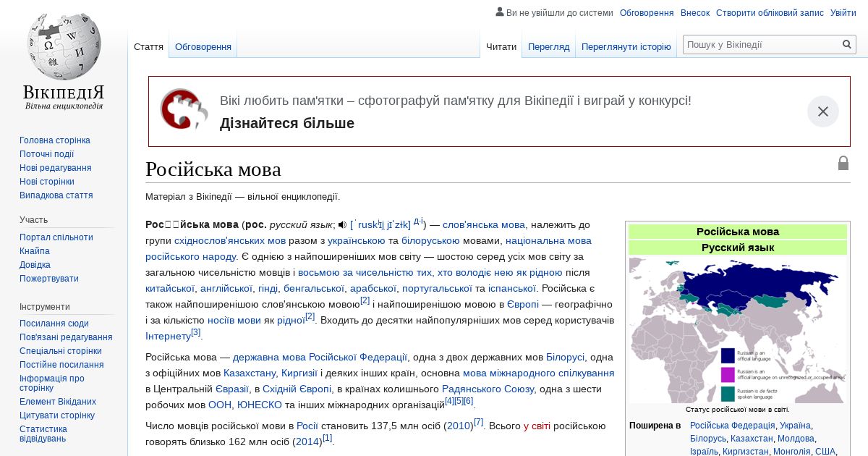Screen dimensions: 868x456
Task: Click Створити обліковий запис link
Action: point(770,13)
